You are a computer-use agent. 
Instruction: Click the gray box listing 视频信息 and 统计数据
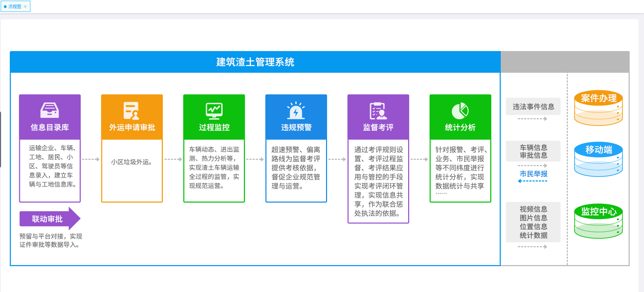(x=533, y=222)
